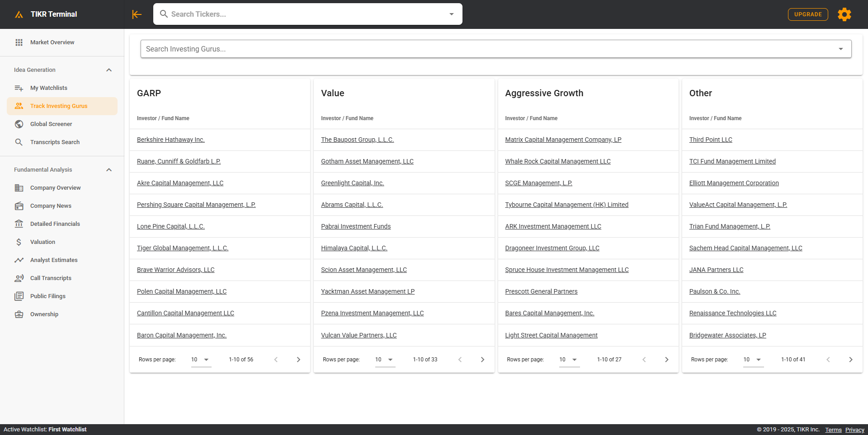Click the orange settings gear icon
Screen dimensions: 868x435
click(x=844, y=14)
